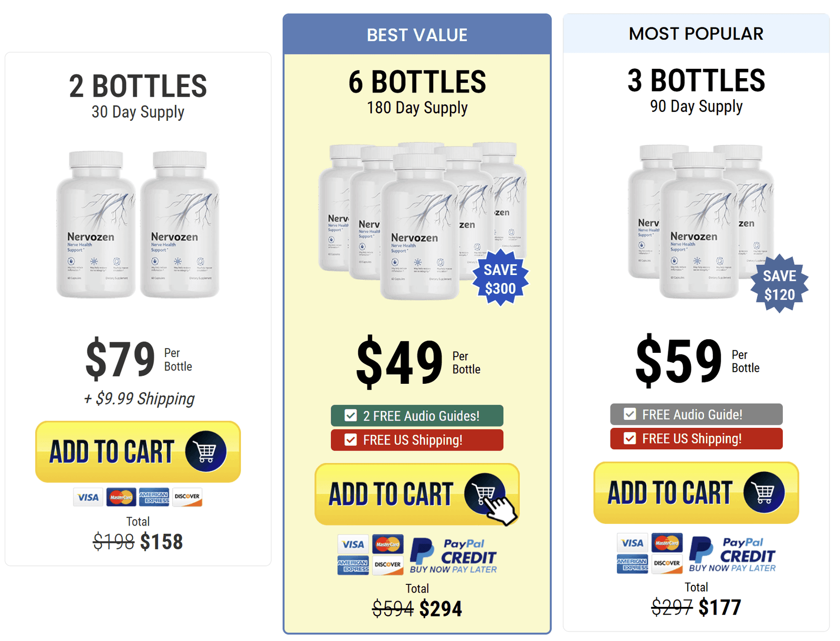Toggle the FREE Audio Guide checkbox in 3 Bottles

630,414
